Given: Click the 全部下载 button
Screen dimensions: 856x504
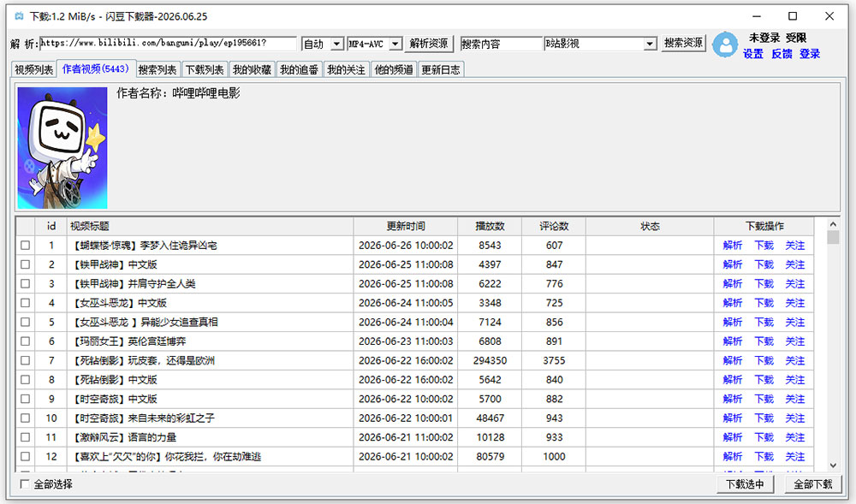Looking at the screenshot, I should (813, 483).
